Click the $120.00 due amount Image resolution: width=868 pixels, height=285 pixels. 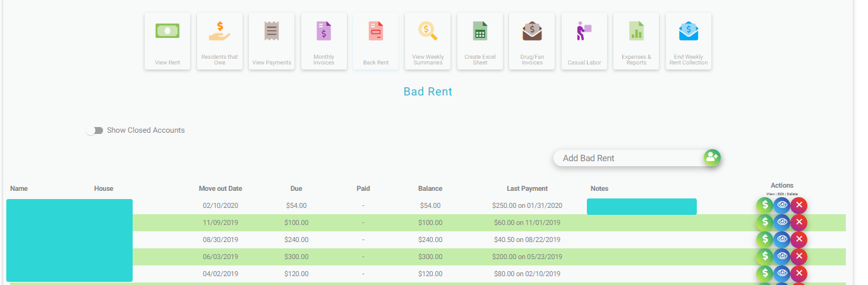pyautogui.click(x=296, y=274)
